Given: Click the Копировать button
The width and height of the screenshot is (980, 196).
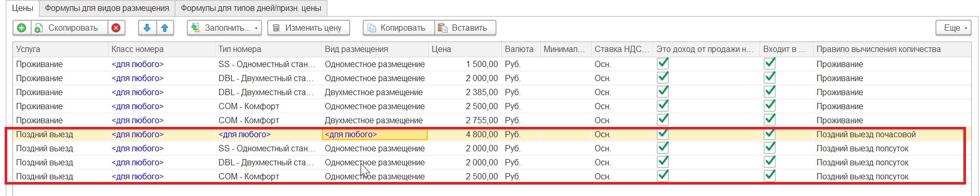Looking at the screenshot, I should (398, 28).
